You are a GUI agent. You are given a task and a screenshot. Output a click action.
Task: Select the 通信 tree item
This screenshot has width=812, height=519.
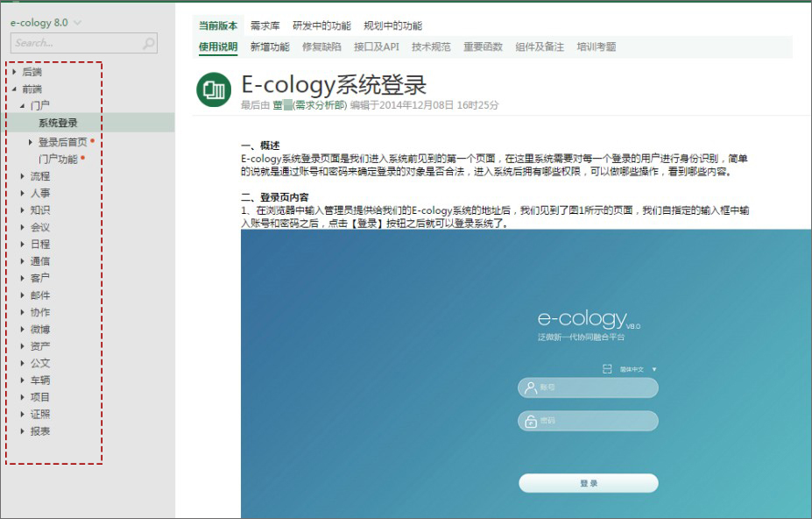click(x=40, y=261)
